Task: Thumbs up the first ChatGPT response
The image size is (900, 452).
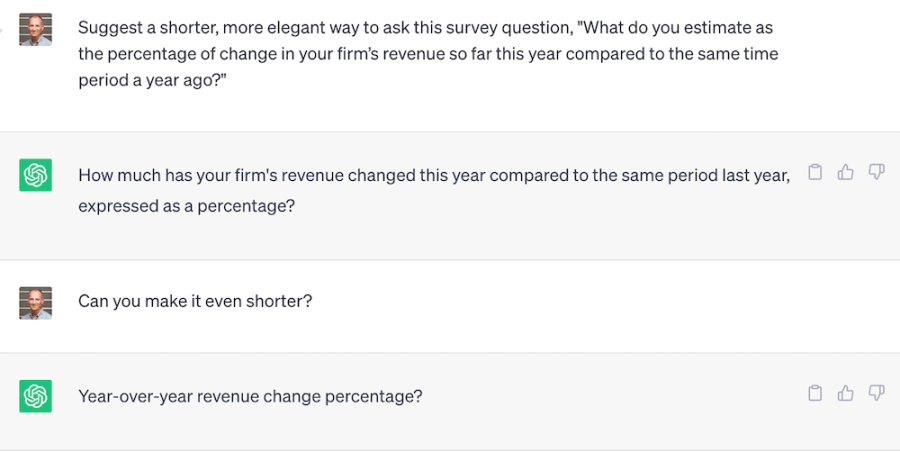Action: coord(846,172)
